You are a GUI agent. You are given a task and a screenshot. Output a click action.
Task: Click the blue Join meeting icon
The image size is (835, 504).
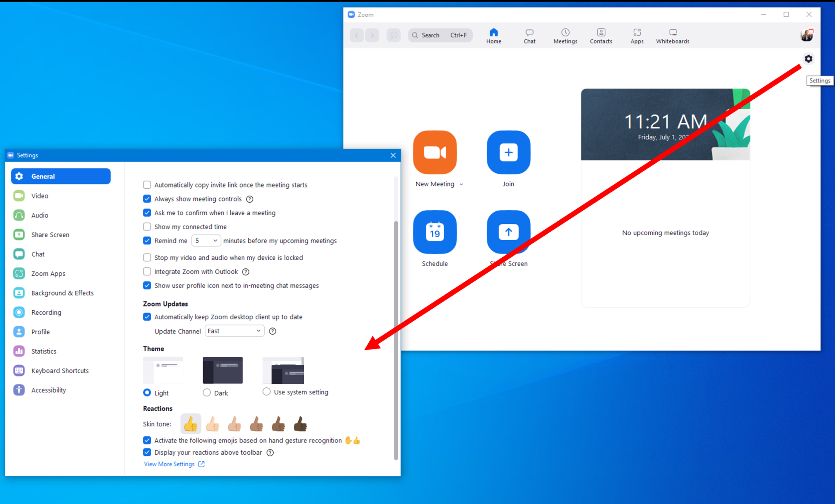[x=508, y=153]
